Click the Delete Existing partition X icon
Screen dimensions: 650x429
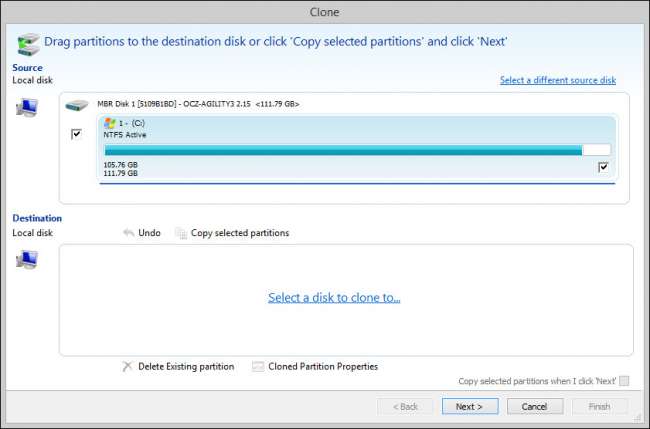(127, 367)
